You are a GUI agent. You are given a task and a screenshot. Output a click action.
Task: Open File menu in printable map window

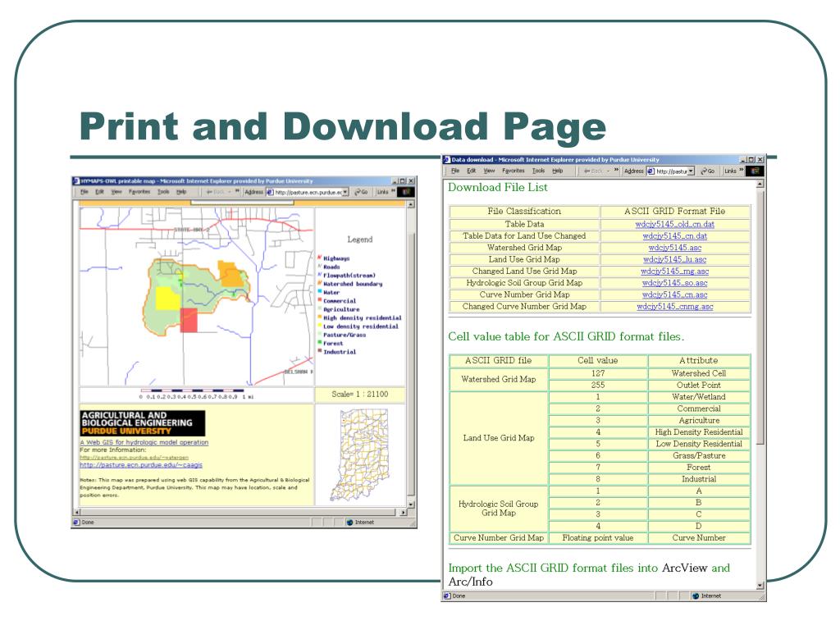tap(84, 192)
